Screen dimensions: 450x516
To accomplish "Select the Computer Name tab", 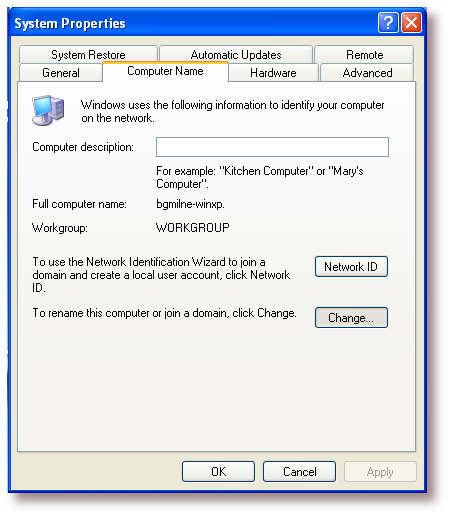I will [165, 71].
